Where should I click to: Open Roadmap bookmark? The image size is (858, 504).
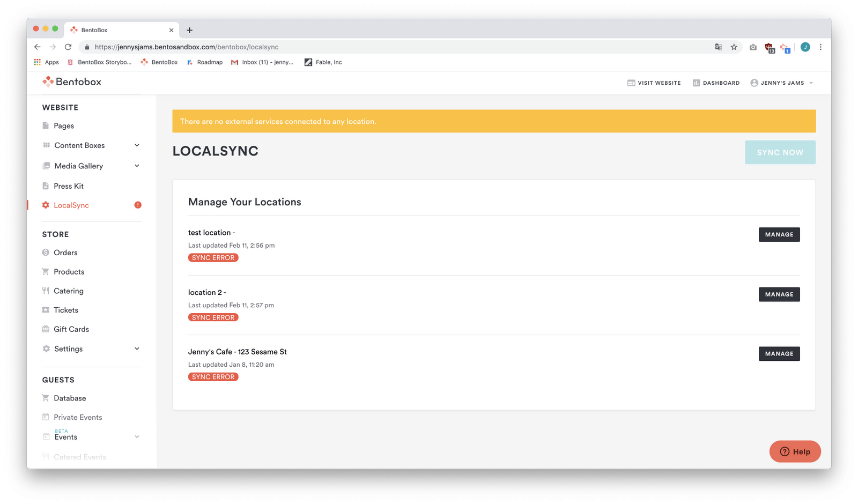click(205, 62)
